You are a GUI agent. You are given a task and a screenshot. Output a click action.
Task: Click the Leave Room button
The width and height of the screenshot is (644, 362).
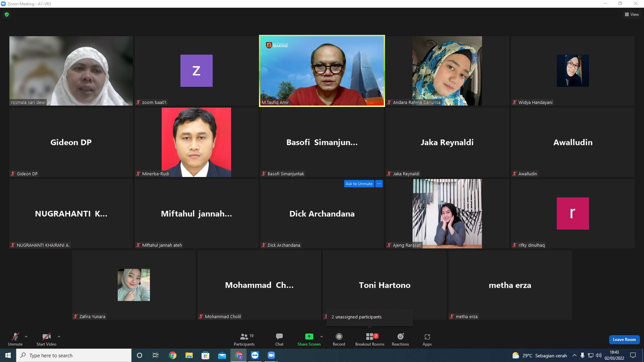coord(624,340)
